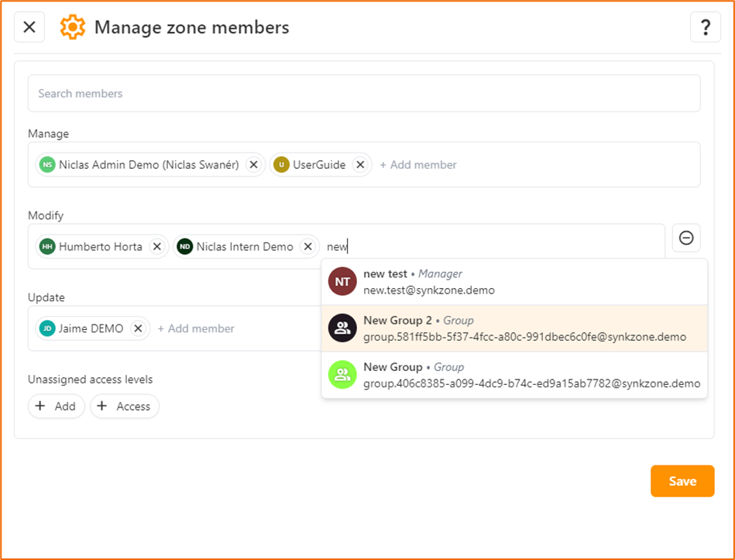This screenshot has height=560, width=735.
Task: Remove Niclas Intern Demo from Modify
Action: [307, 246]
